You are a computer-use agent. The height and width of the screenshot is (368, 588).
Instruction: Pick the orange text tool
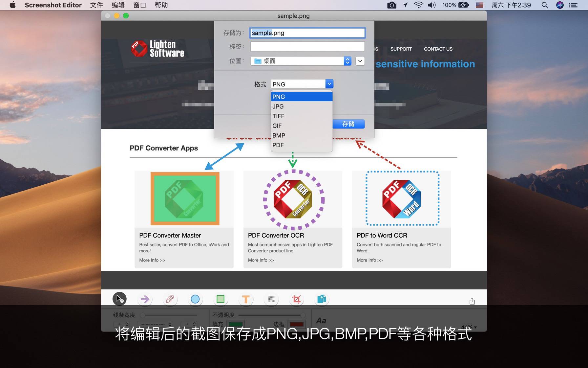pos(246,299)
